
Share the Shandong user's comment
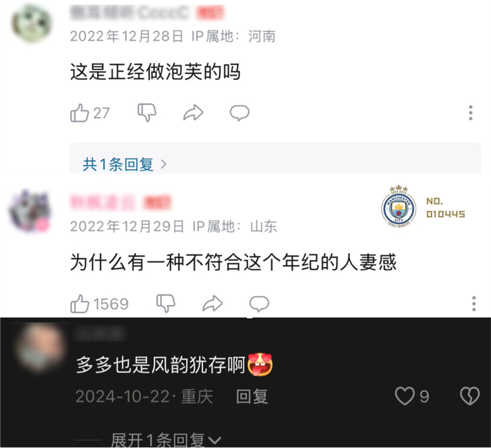click(x=213, y=304)
